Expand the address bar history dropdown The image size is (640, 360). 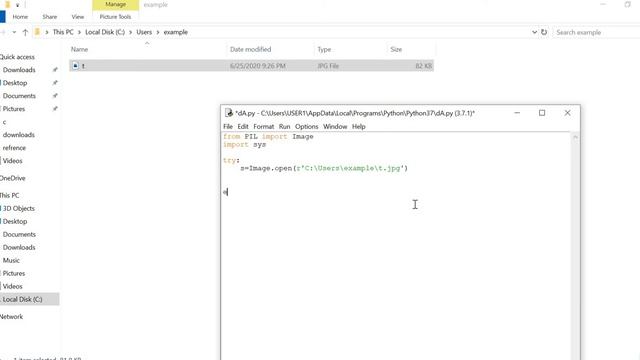pyautogui.click(x=534, y=32)
